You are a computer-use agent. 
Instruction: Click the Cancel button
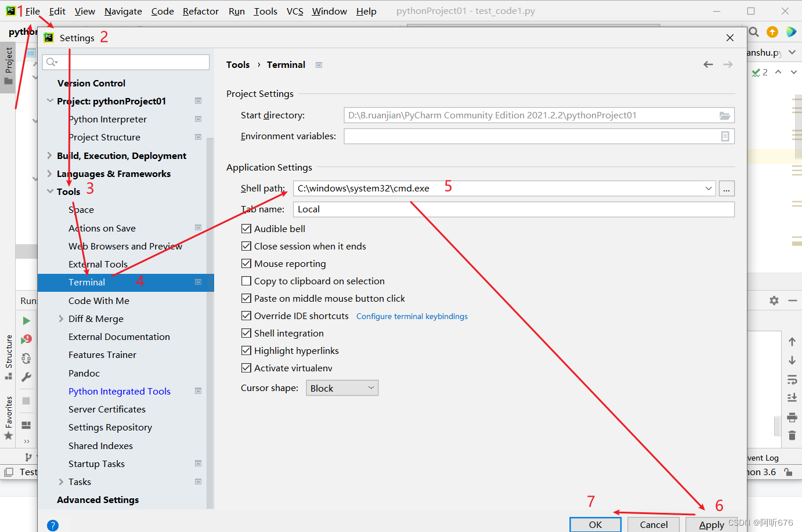[x=653, y=524]
